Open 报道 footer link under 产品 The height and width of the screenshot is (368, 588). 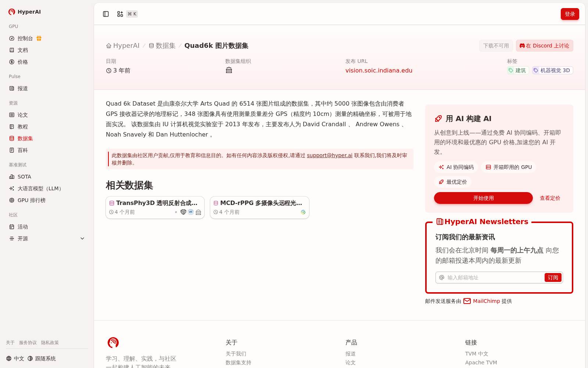351,354
